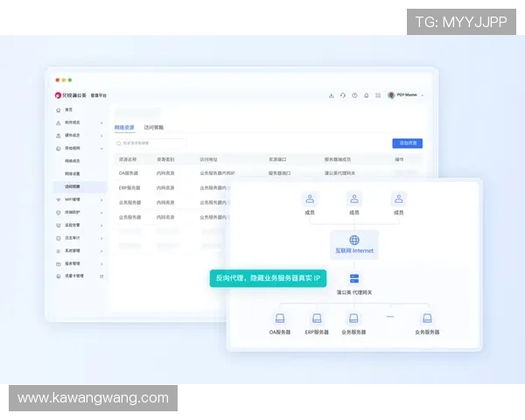The height and width of the screenshot is (420, 525).
Task: Click 内网资源 in the ERP服务器 row
Action: coord(165,188)
